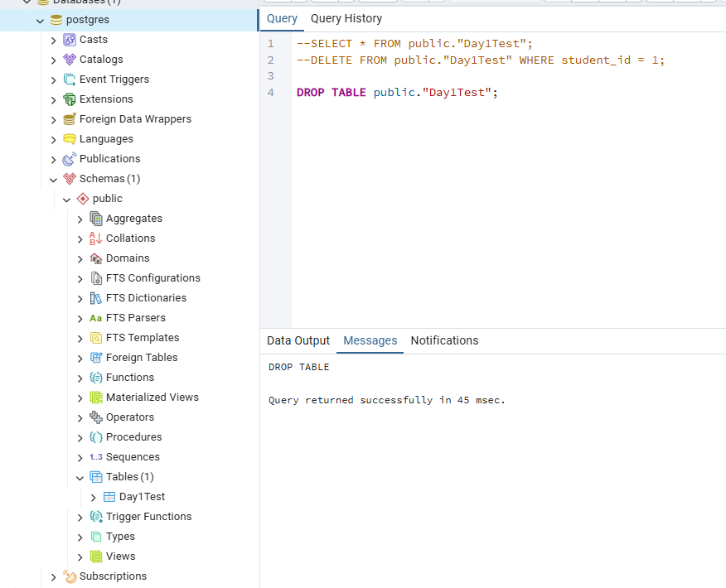Click the Schemas node icon
Viewport: 726px width, 588px height.
[x=70, y=179]
